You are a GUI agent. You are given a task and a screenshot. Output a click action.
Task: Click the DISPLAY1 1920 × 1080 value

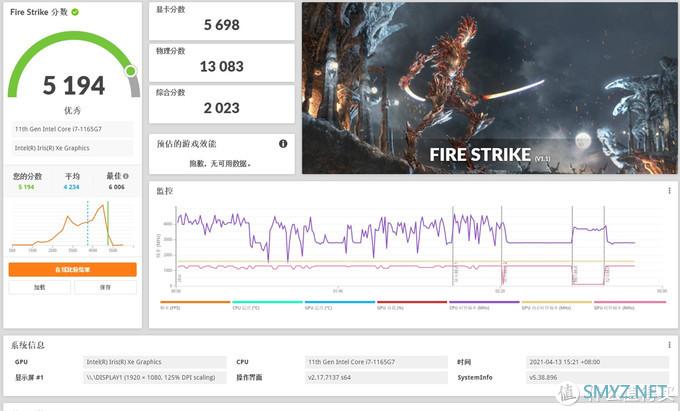(154, 378)
